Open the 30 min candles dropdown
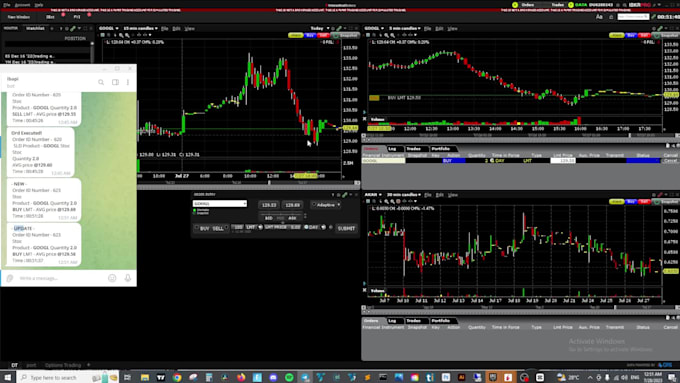The image size is (680, 383). (405, 195)
